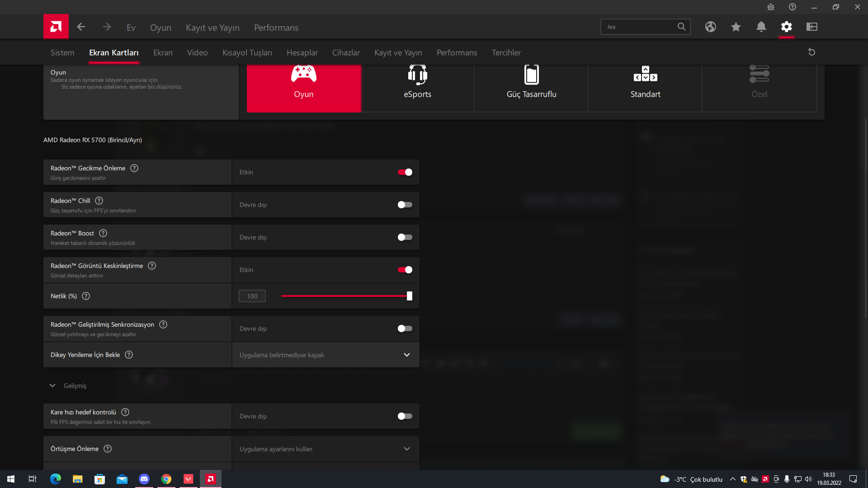Open the Performans top menu

[x=276, y=28]
